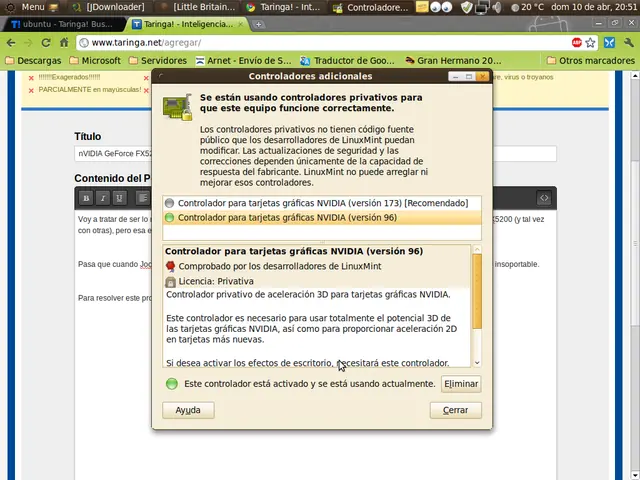Open the Servidores bookmark folder
Screen dimensions: 640x480
click(158, 61)
